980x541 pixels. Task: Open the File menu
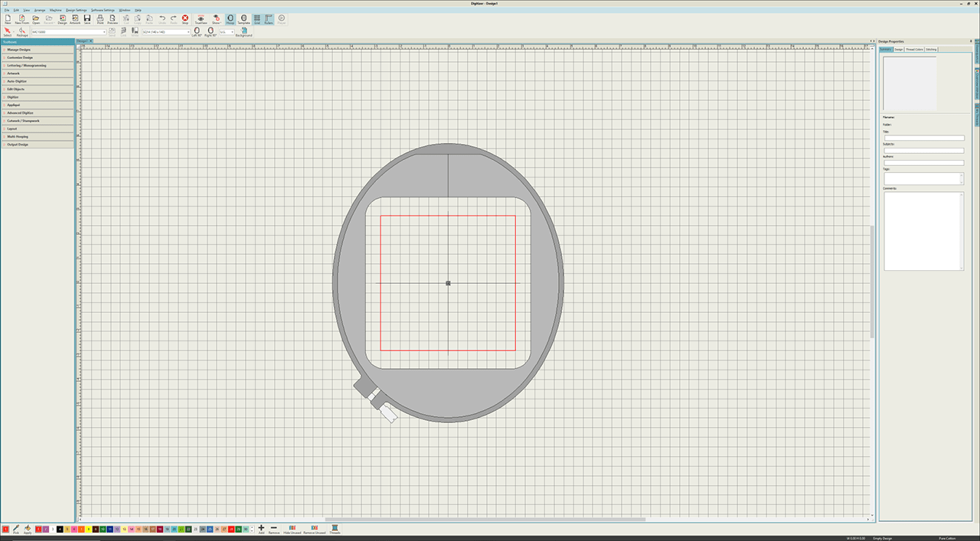pyautogui.click(x=6, y=10)
